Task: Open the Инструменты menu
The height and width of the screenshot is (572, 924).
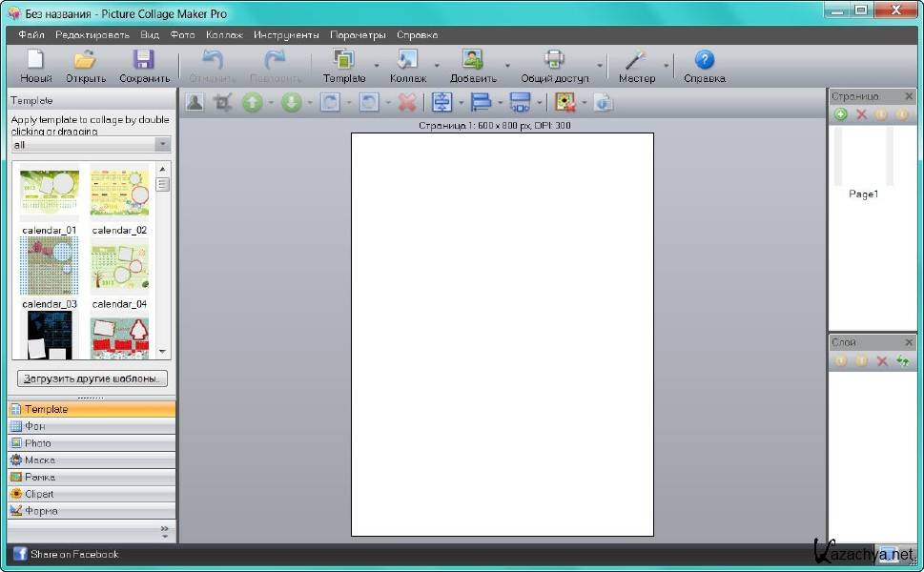Action: point(286,34)
